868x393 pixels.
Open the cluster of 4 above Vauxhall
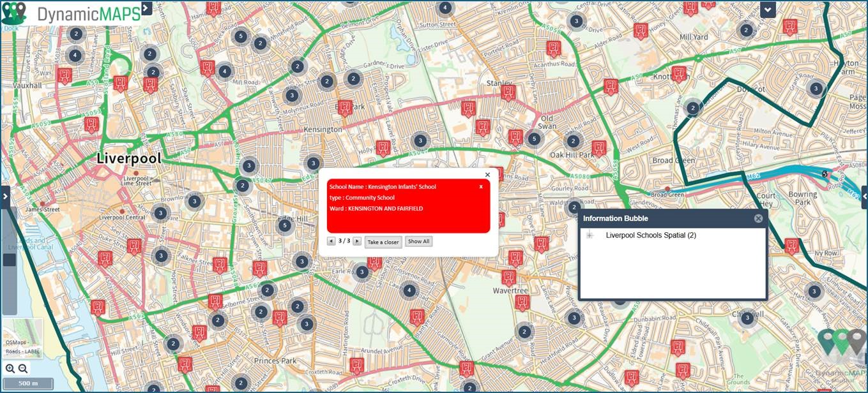click(75, 56)
